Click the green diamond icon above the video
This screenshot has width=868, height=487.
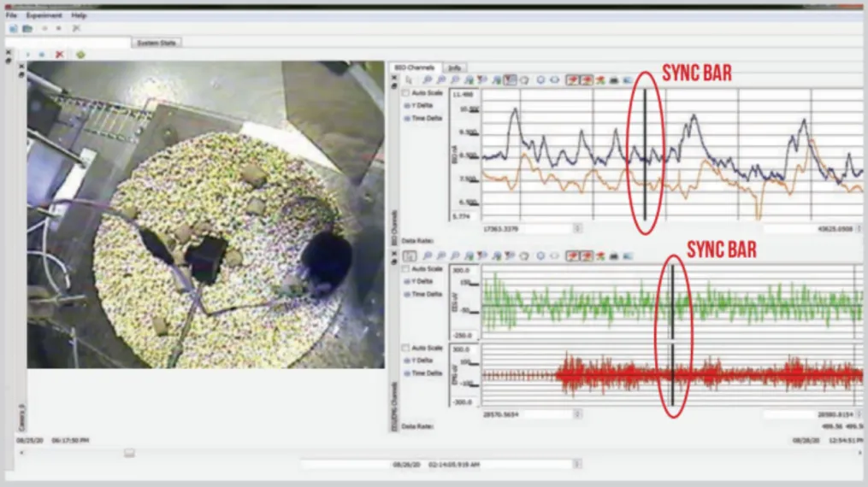coord(81,54)
